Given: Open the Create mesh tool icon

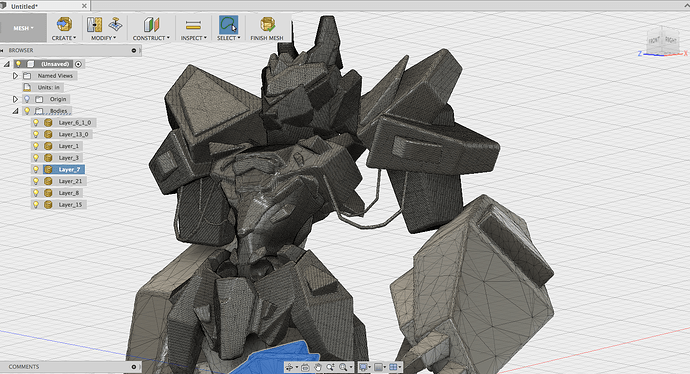Looking at the screenshot, I should (x=64, y=24).
